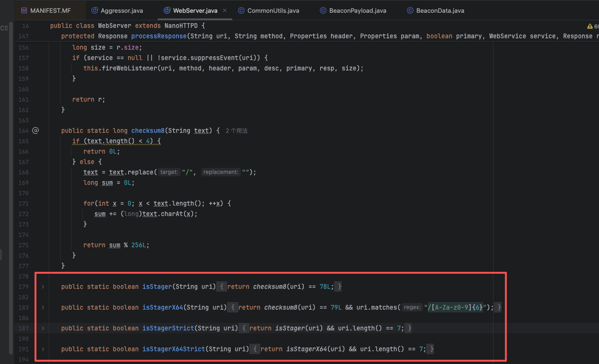Open the BeaconPayload.java tab

point(358,10)
